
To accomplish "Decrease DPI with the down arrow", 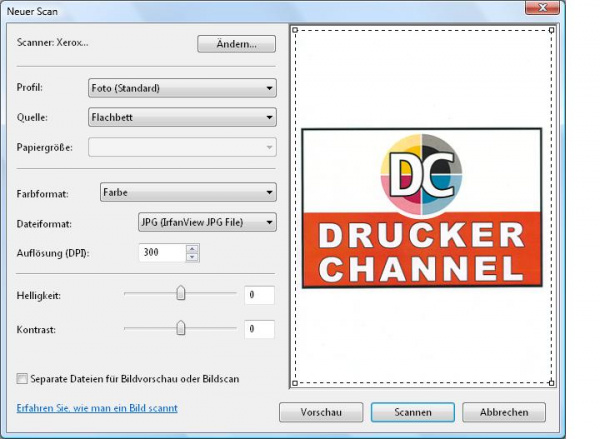I will [193, 258].
